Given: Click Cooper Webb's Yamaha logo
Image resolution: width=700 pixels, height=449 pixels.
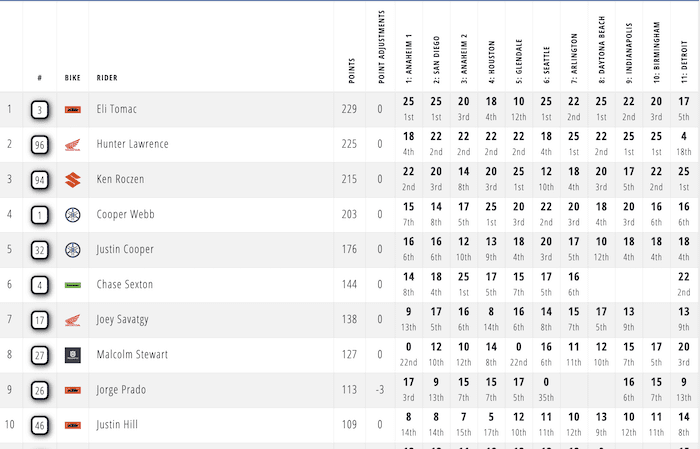Looking at the screenshot, I should tap(72, 214).
